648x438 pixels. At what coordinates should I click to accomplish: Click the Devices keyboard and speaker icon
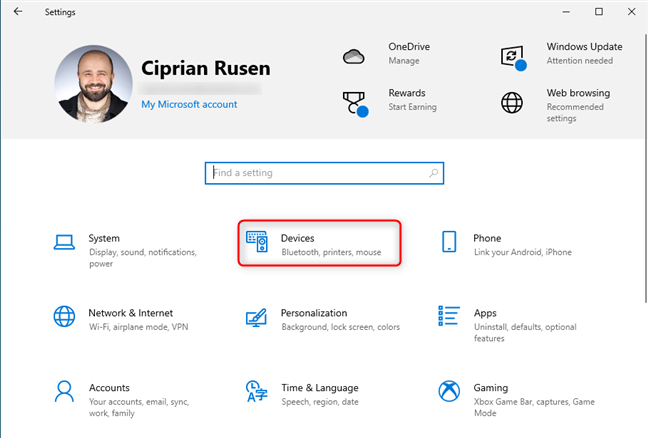tap(257, 243)
